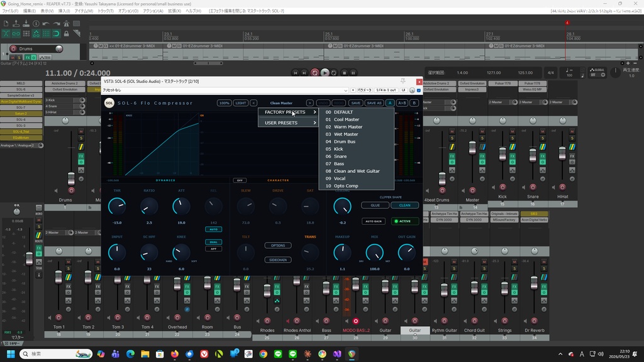
Task: Open Firefox from the taskbar
Action: (x=175, y=354)
